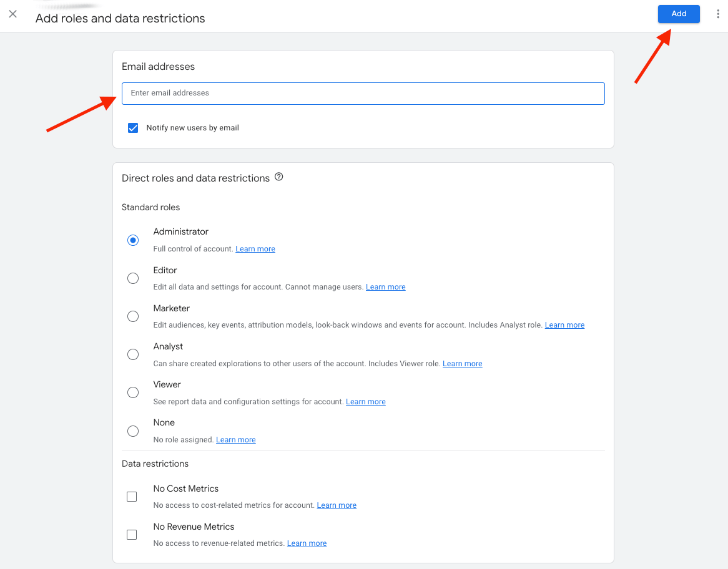Select the Editor role radio button
This screenshot has width=728, height=569.
[x=133, y=278]
